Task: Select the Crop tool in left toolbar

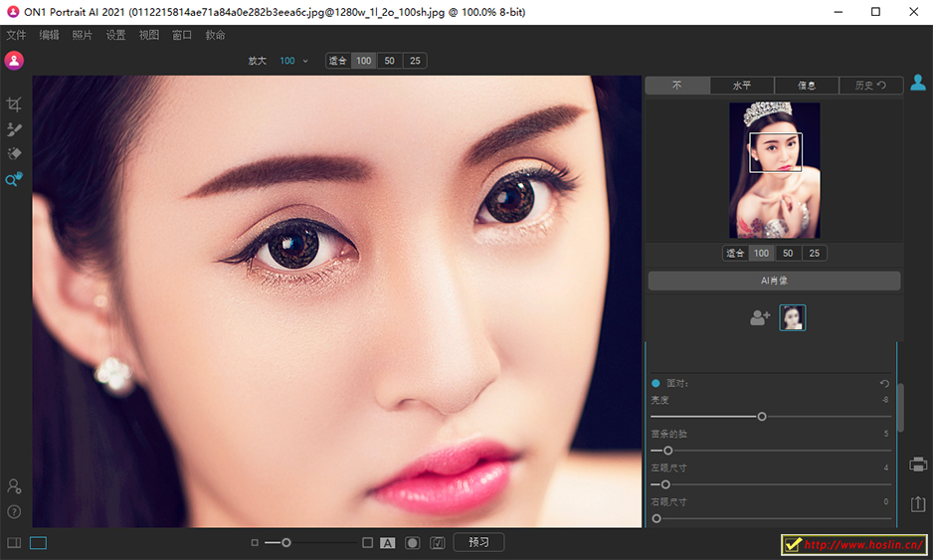Action: 14,104
